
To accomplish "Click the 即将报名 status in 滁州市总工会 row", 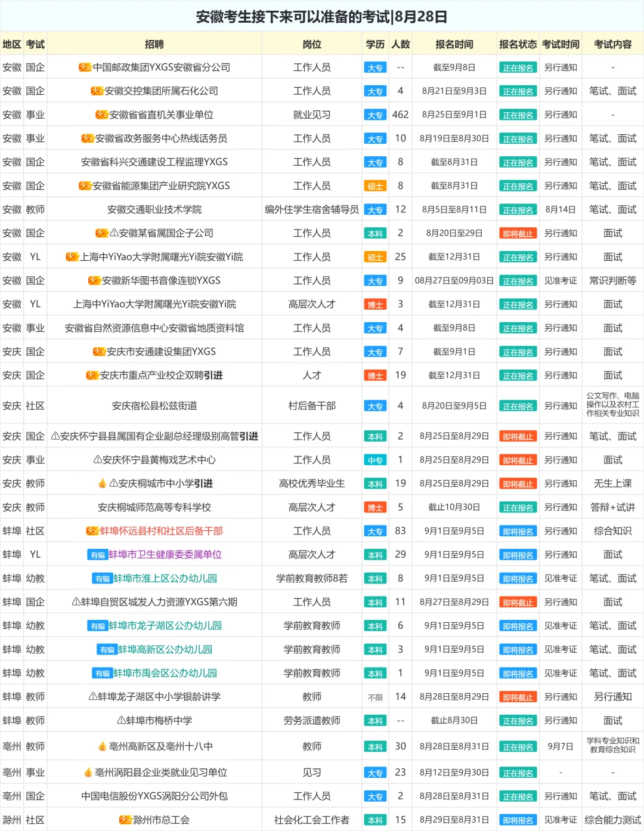I will [518, 820].
